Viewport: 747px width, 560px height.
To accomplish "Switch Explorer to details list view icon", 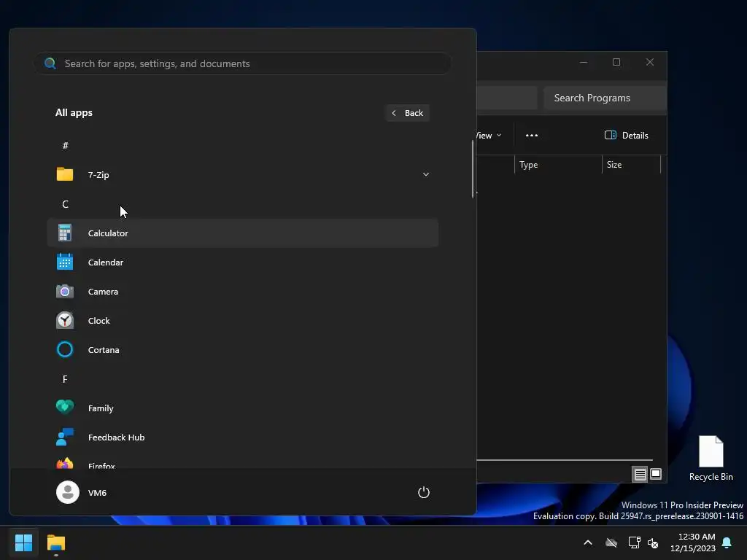I will 640,474.
